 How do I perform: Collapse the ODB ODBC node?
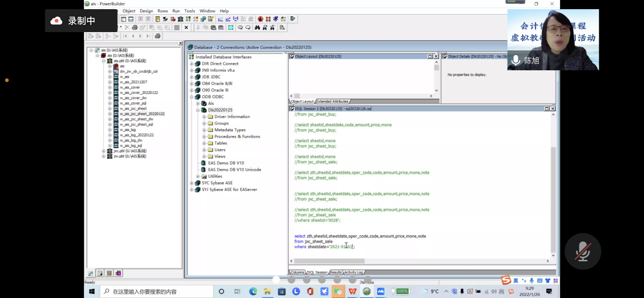(191, 97)
